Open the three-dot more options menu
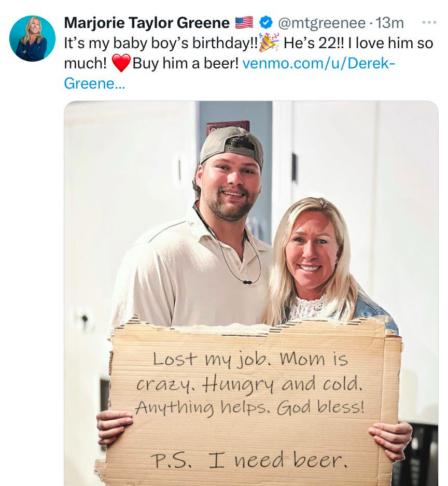This screenshot has width=448, height=486. pos(429,22)
